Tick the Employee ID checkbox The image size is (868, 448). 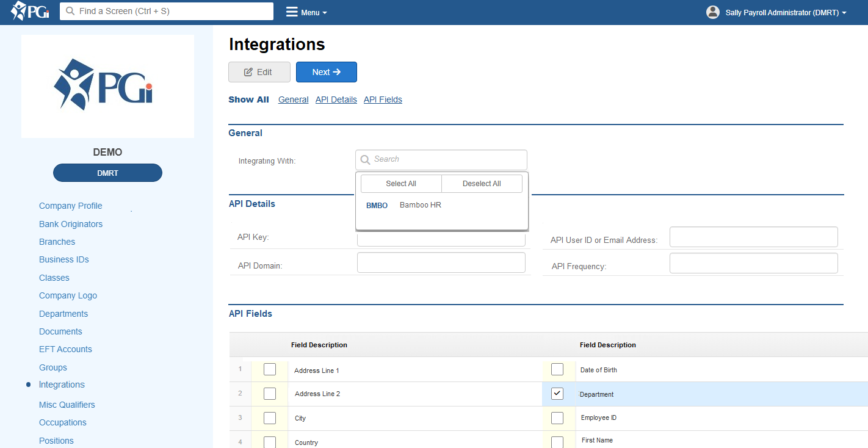[x=557, y=418]
